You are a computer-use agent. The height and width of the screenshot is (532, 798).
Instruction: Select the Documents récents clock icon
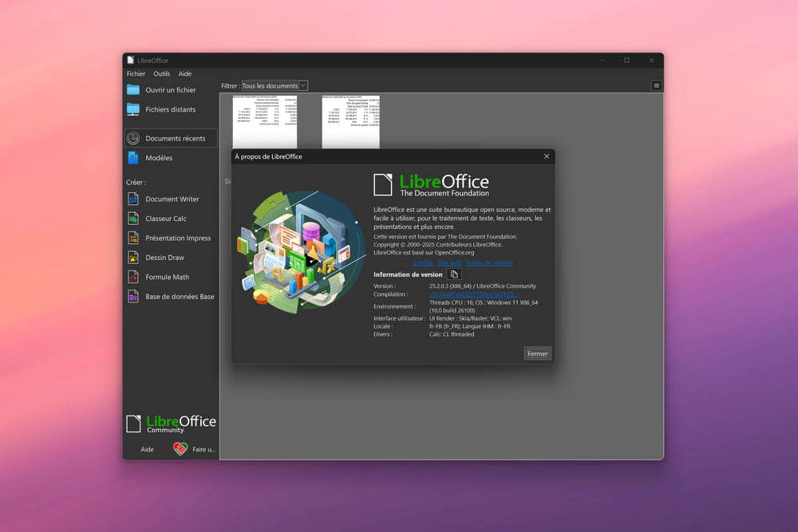tap(133, 138)
